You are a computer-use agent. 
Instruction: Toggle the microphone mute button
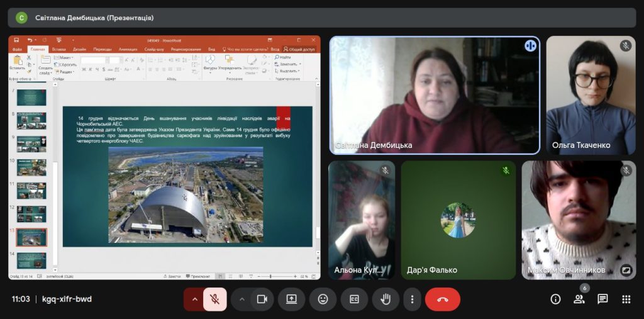tap(214, 299)
